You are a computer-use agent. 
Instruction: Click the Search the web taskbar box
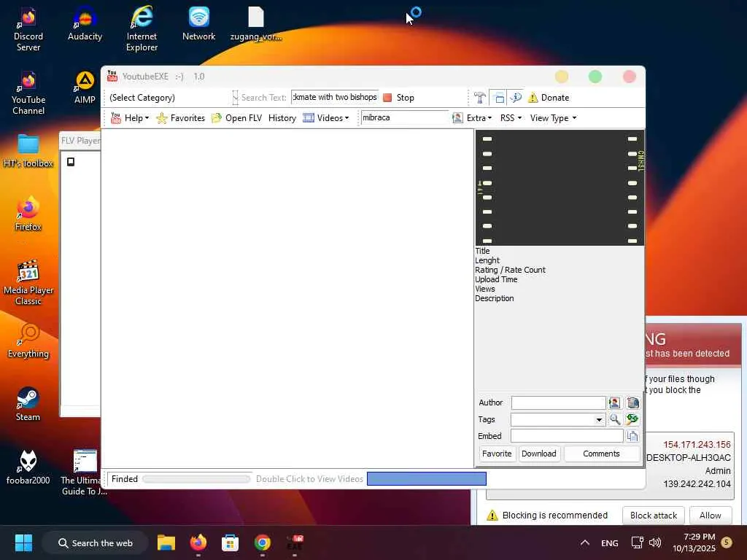point(95,542)
